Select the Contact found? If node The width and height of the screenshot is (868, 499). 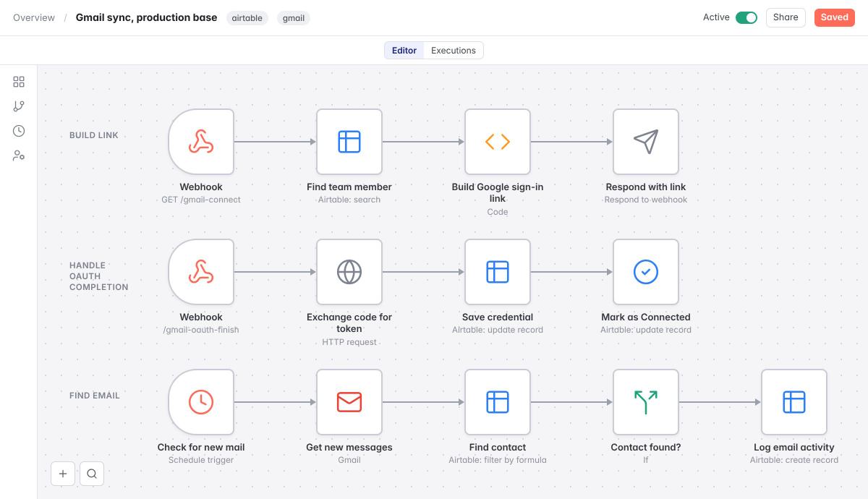(x=646, y=402)
